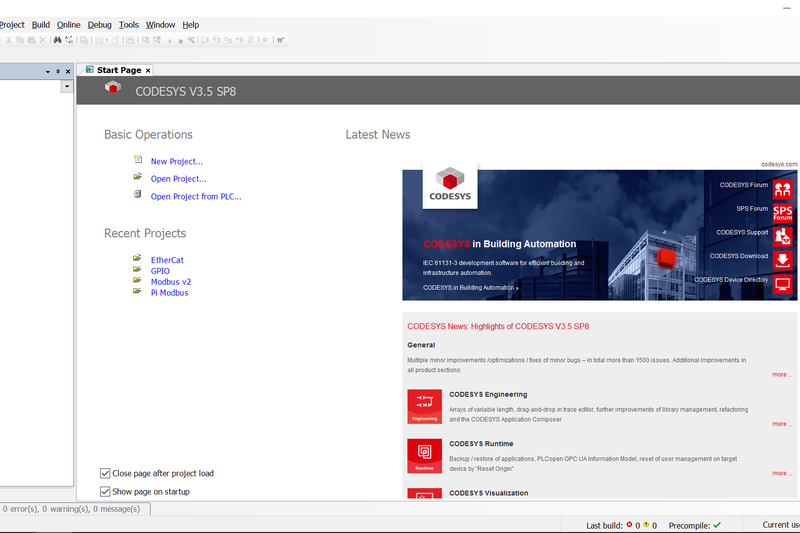Image resolution: width=800 pixels, height=533 pixels.
Task: Click the Replace toolbar icon
Action: pos(69,40)
